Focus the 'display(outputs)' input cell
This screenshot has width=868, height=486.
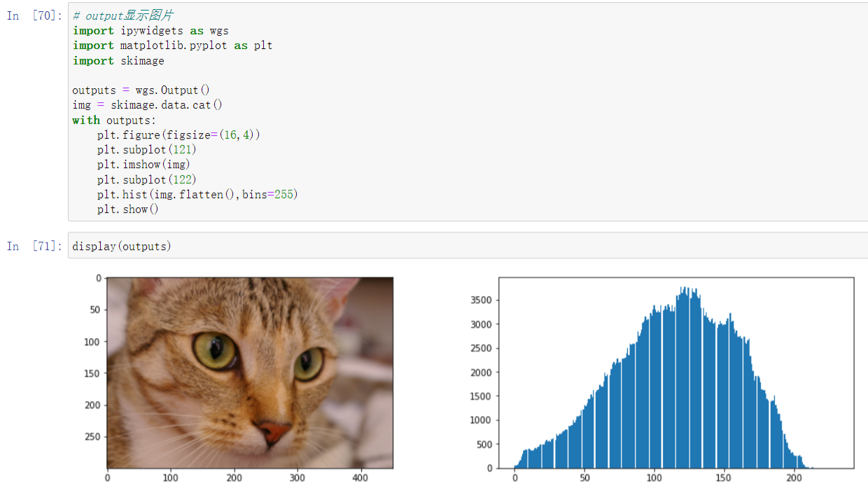click(x=468, y=246)
